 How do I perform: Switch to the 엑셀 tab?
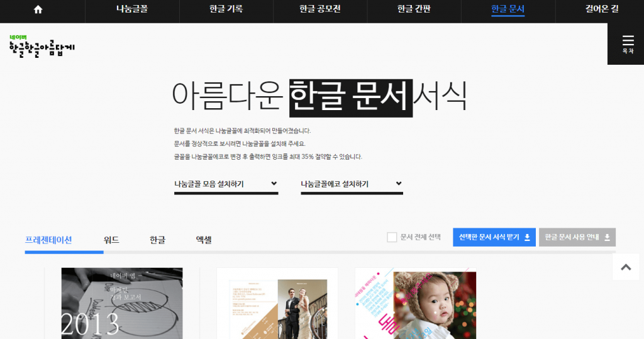204,240
